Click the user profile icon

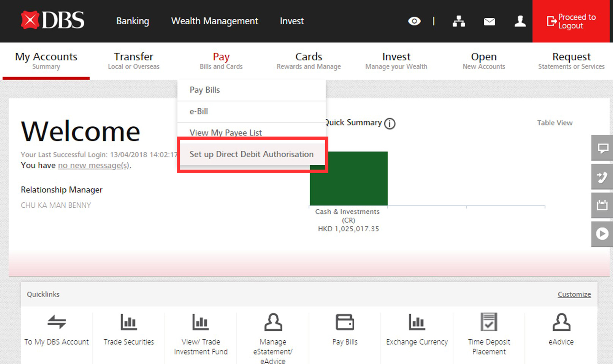[x=520, y=21]
